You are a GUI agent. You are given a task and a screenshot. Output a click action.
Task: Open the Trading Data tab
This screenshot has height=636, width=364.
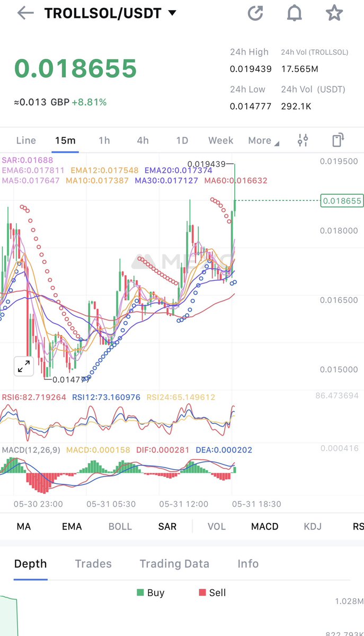click(x=174, y=564)
